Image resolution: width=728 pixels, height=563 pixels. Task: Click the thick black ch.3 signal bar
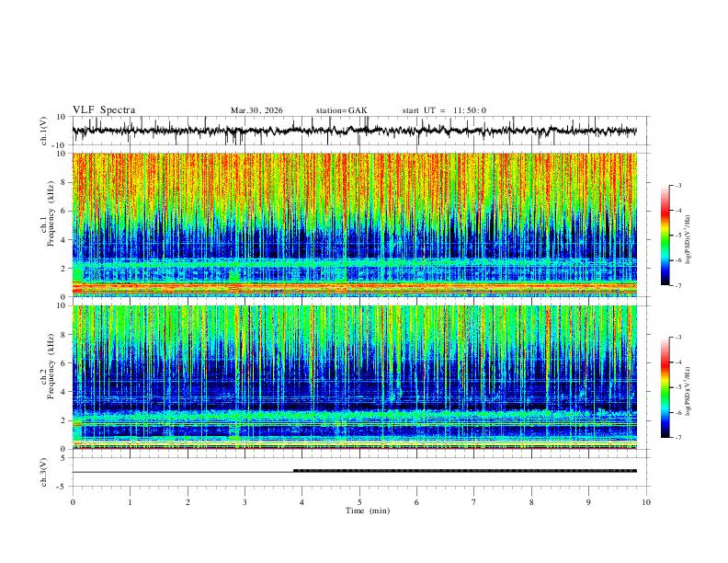pyautogui.click(x=465, y=471)
